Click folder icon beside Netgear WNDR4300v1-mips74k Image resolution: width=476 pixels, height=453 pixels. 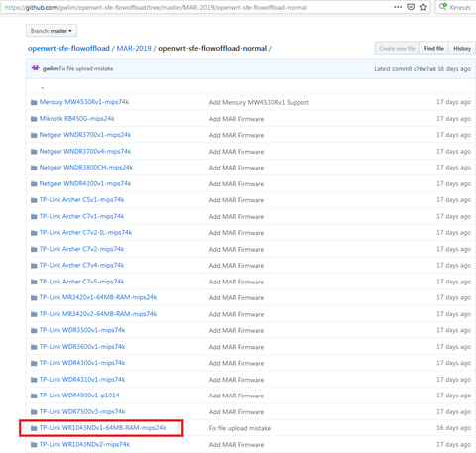click(x=34, y=183)
